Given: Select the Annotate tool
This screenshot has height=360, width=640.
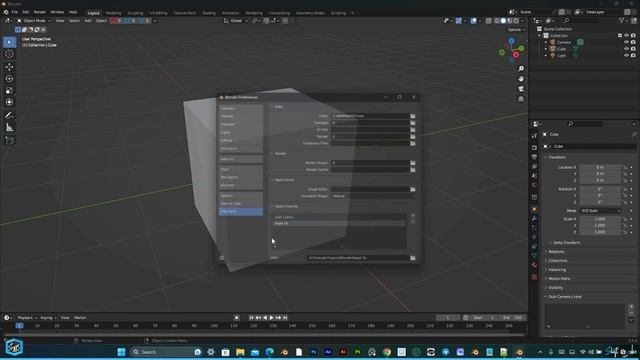Looking at the screenshot, I should (x=9, y=116).
